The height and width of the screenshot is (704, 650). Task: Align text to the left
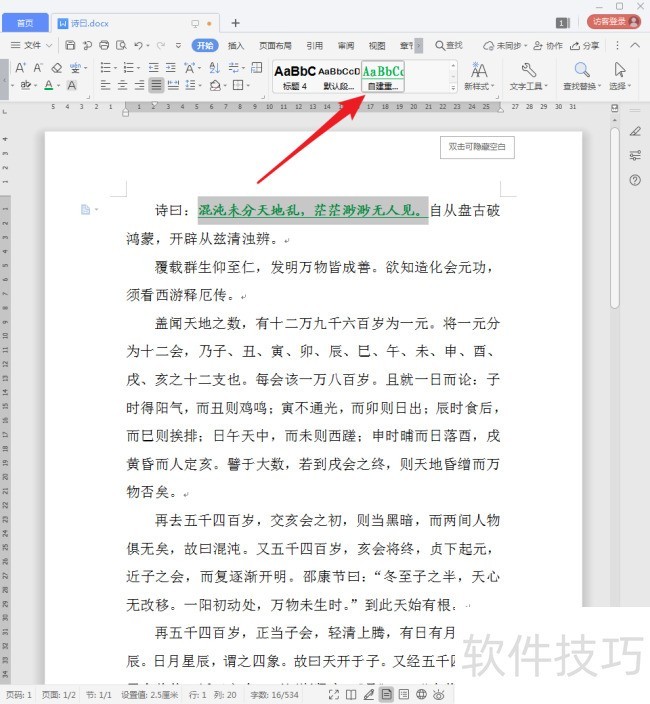105,85
